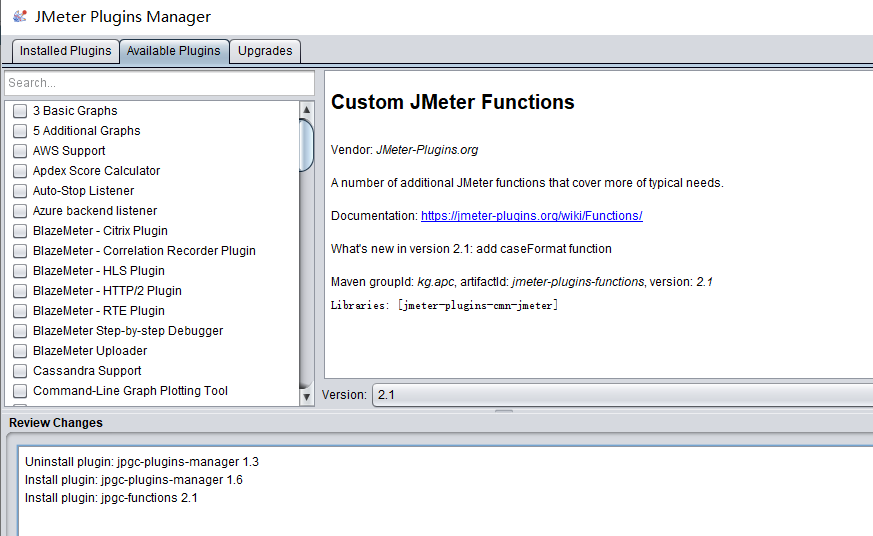Click 'Install plugin: jpgc-plugins-manager 1.6' line
Image resolution: width=873 pixels, height=536 pixels.
tap(134, 480)
